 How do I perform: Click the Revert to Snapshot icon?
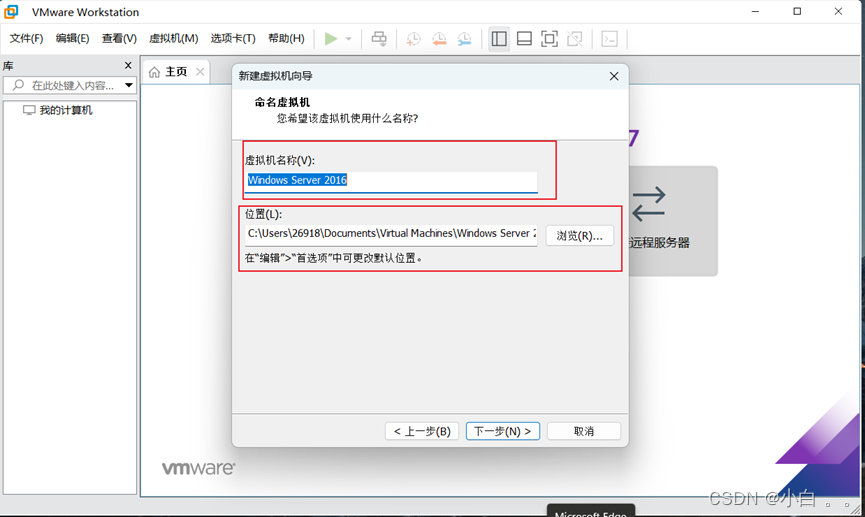(439, 39)
